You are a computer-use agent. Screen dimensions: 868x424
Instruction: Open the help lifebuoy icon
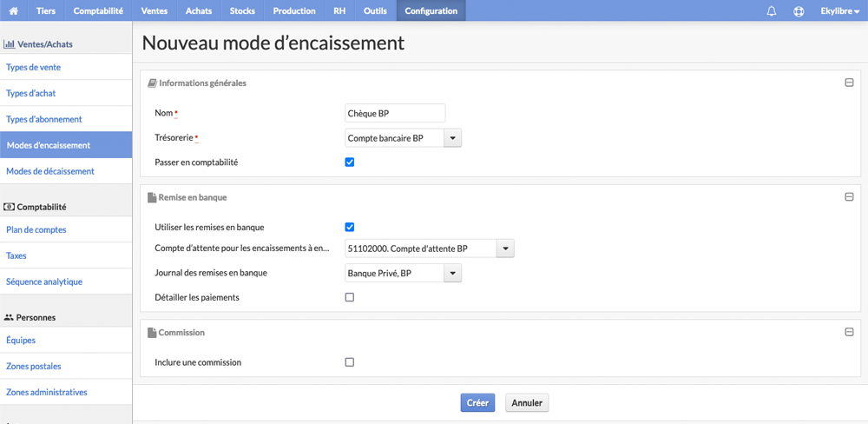click(799, 11)
